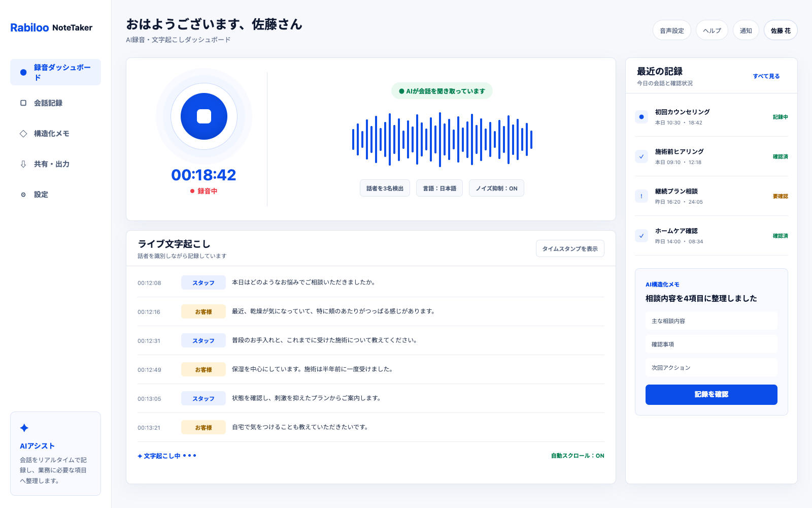Viewport: 812px width, 508px height.
Task: Open 設定 in the sidebar
Action: click(55, 195)
